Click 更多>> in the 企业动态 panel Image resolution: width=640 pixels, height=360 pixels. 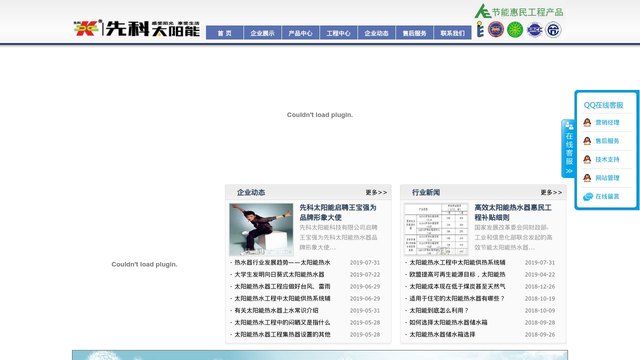tap(376, 192)
